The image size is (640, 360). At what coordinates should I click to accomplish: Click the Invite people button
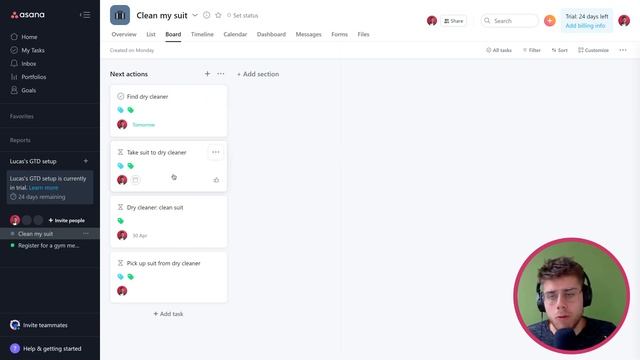pos(67,220)
